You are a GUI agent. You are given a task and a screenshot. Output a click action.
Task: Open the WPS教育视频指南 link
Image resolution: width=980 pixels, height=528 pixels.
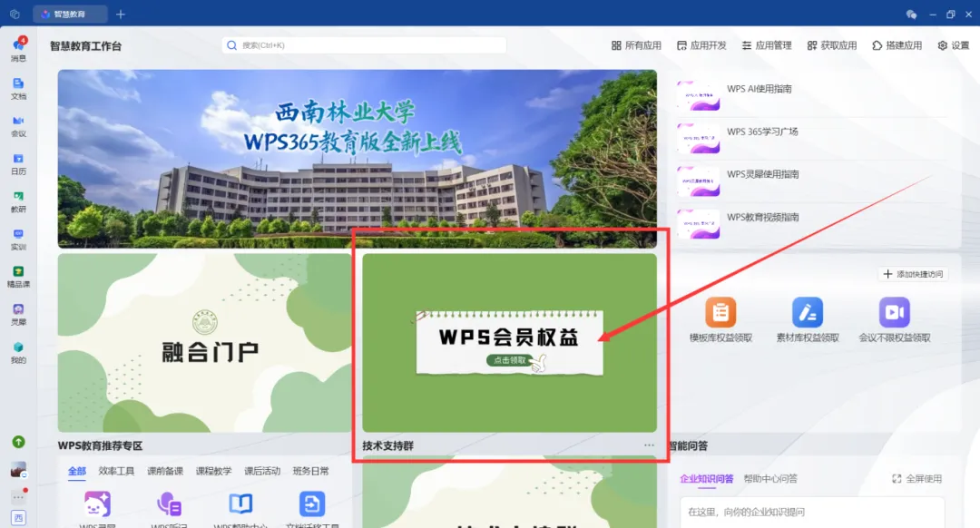click(x=763, y=218)
